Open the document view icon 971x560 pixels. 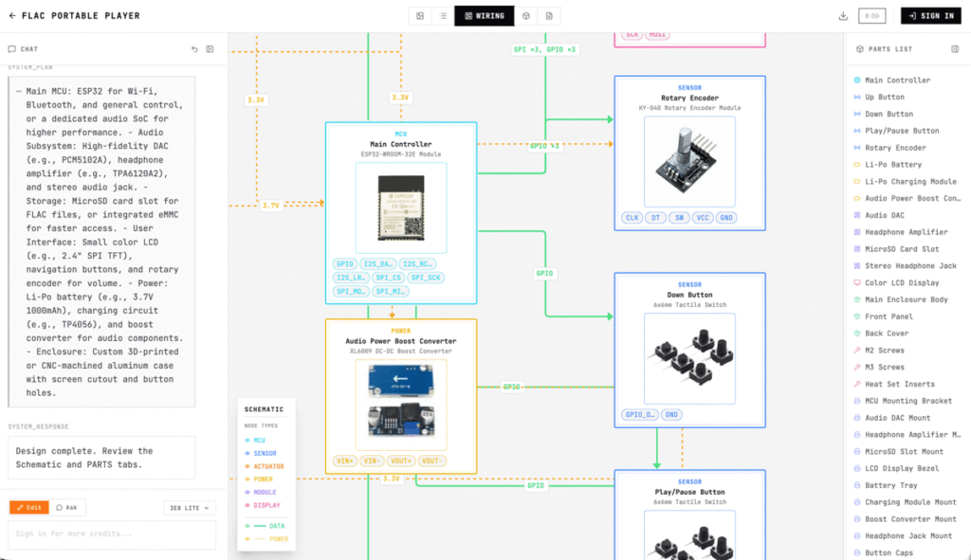pos(549,16)
